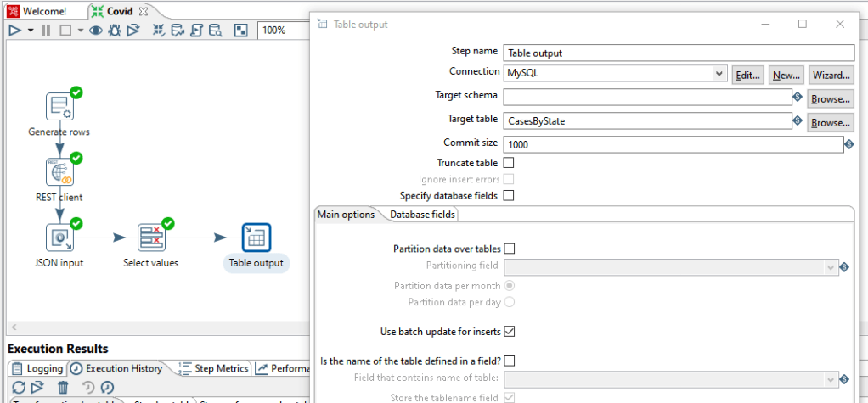Click the Edit... connection button
The image size is (868, 403).
(747, 74)
